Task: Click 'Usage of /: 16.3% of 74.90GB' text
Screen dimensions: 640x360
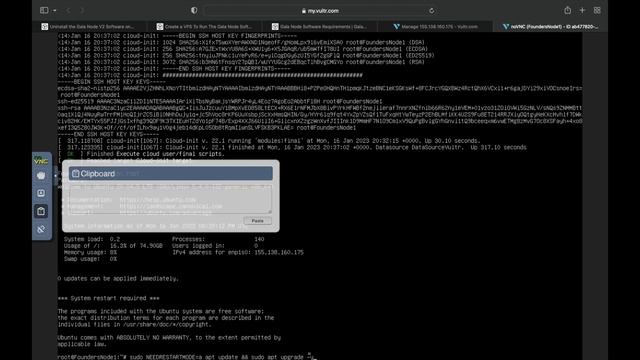Action: click(x=113, y=246)
